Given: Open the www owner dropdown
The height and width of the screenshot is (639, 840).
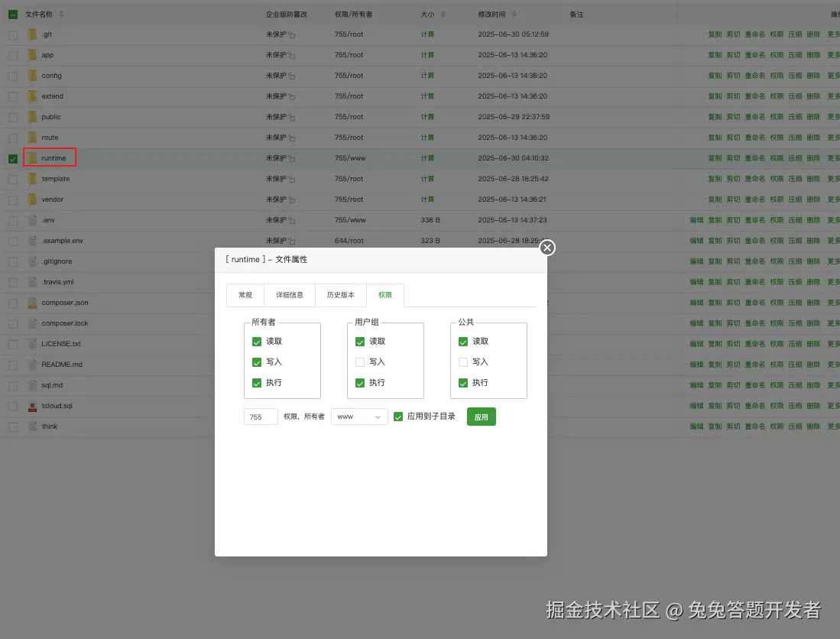Looking at the screenshot, I should pos(358,416).
